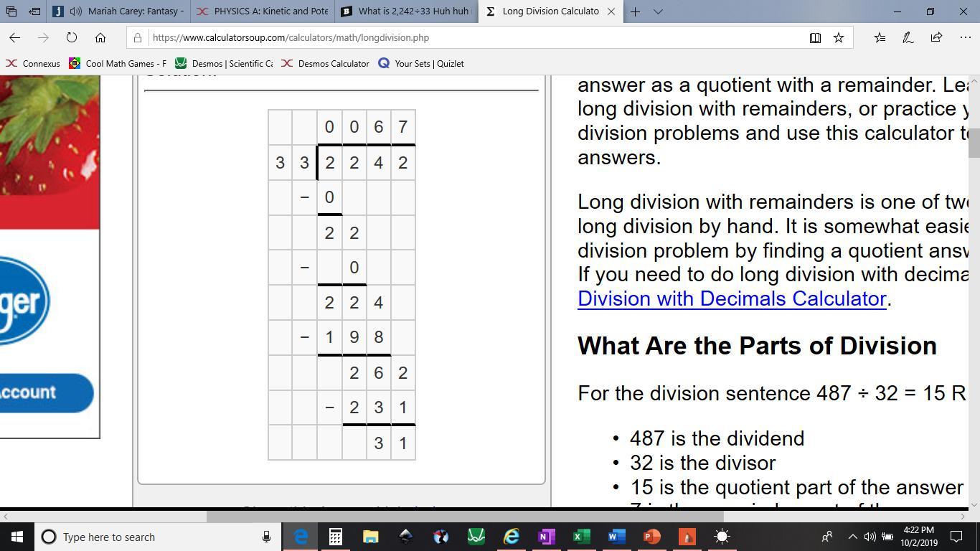The width and height of the screenshot is (980, 551).
Task: Open PowerPoint from the taskbar
Action: [x=652, y=537]
